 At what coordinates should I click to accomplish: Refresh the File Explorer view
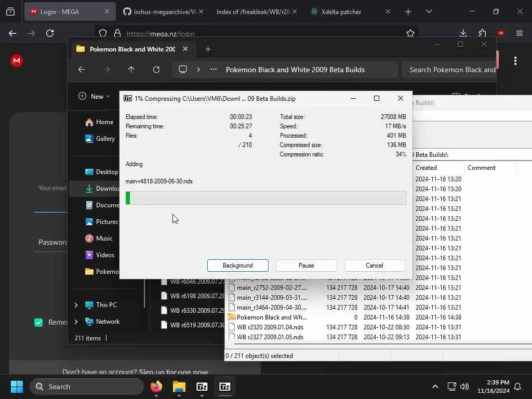(156, 70)
